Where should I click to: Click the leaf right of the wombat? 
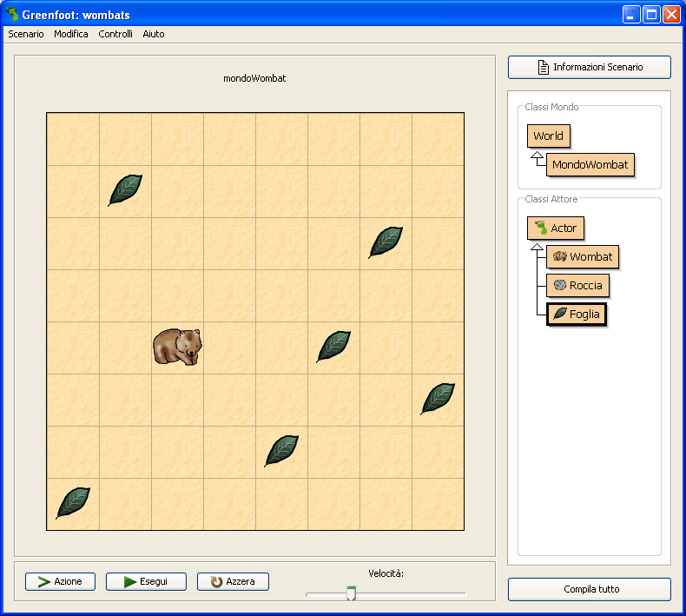(x=333, y=347)
